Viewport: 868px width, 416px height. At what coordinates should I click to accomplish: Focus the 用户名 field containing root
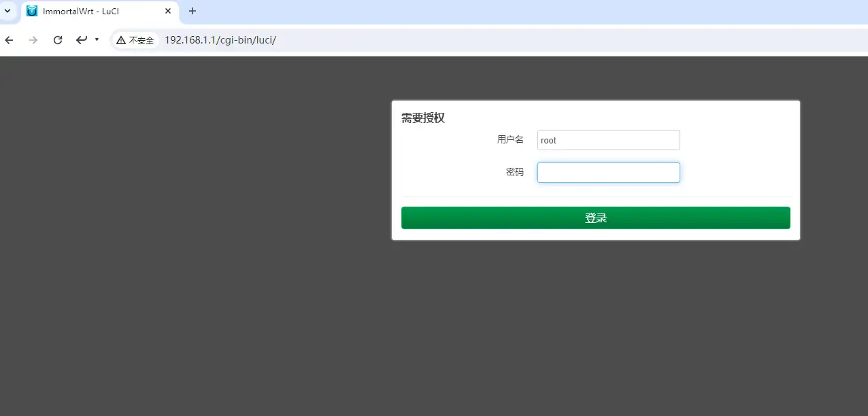click(607, 139)
